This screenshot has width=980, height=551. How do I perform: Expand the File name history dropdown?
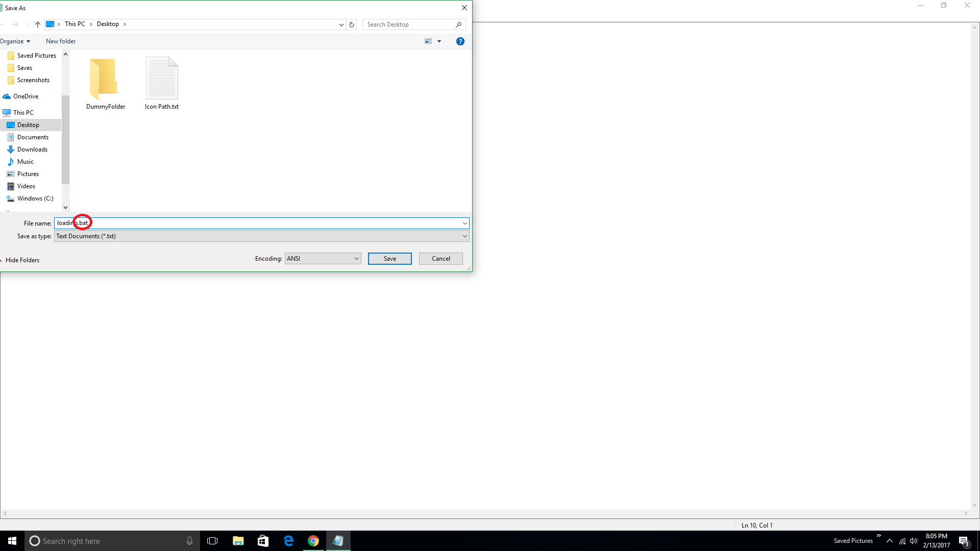464,223
